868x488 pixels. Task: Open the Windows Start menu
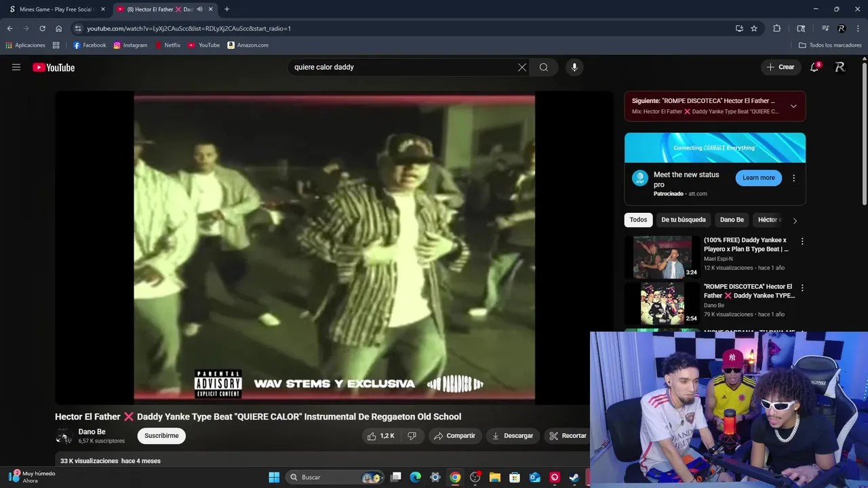pyautogui.click(x=274, y=477)
